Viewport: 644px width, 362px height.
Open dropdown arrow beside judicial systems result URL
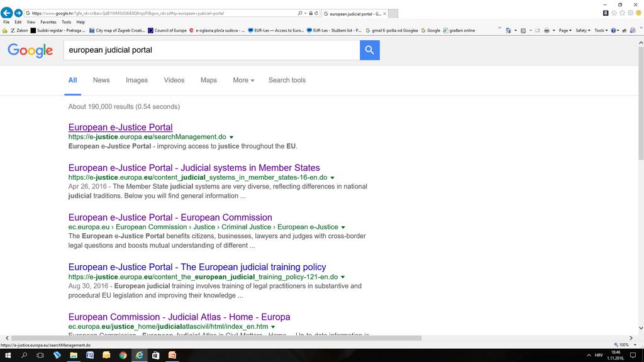(x=332, y=178)
